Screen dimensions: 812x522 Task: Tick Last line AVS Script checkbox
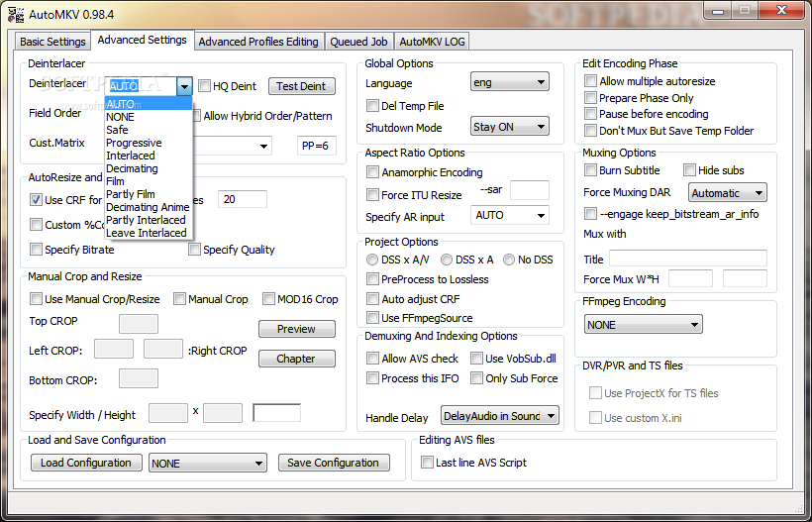(x=427, y=463)
